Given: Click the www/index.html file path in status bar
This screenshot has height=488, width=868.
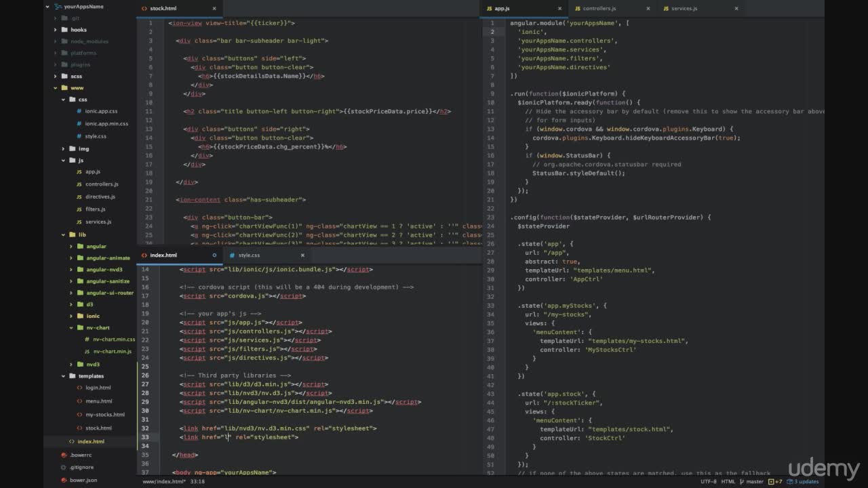Looking at the screenshot, I should click(x=164, y=482).
